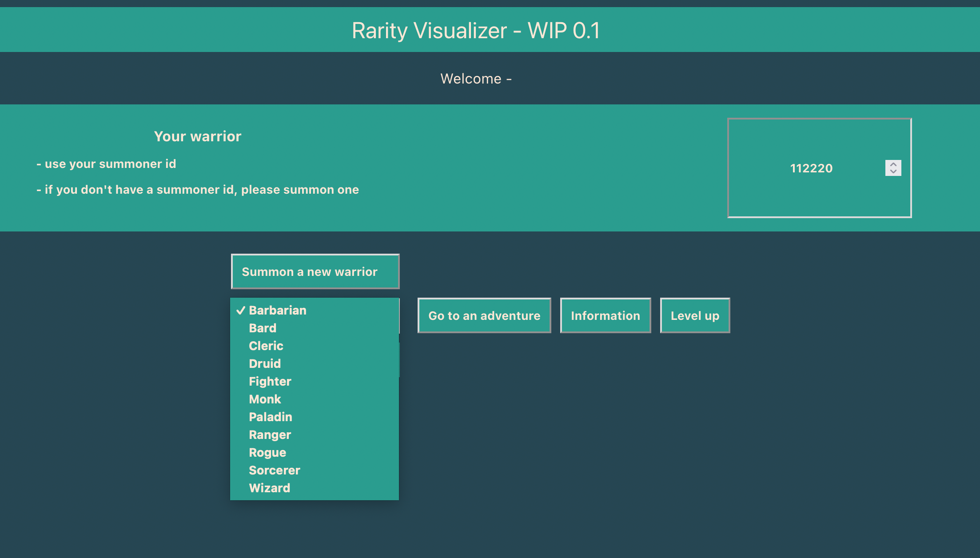Pick Cleric from the class options

coord(266,346)
